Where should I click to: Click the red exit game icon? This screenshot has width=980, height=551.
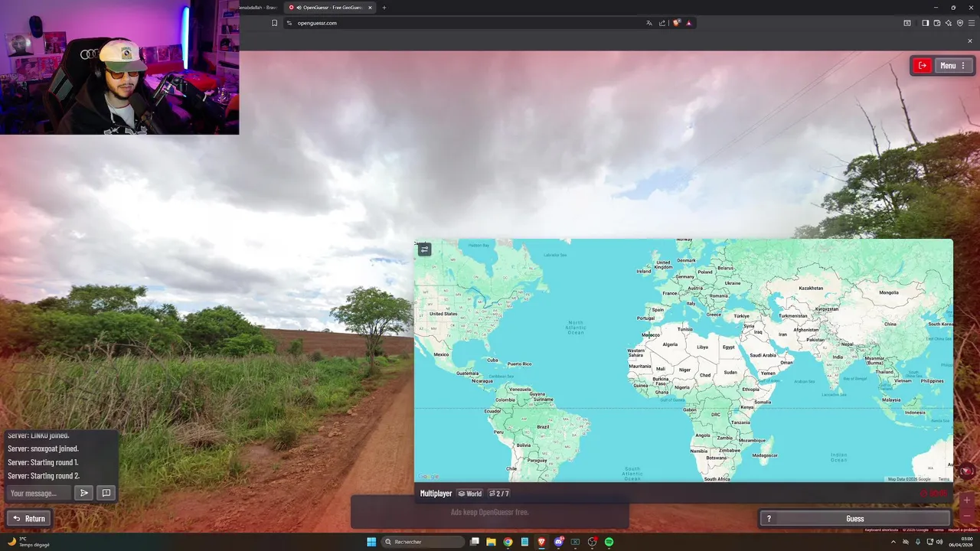923,66
